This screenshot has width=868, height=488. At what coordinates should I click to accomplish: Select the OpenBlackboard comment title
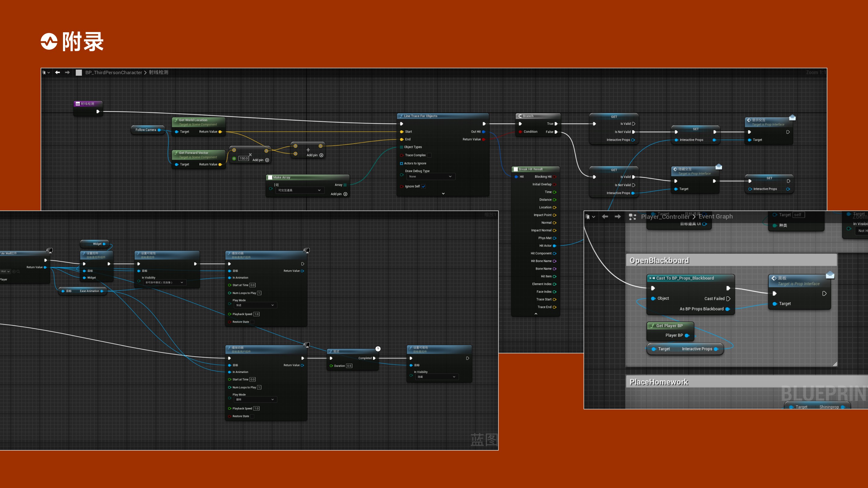click(659, 260)
